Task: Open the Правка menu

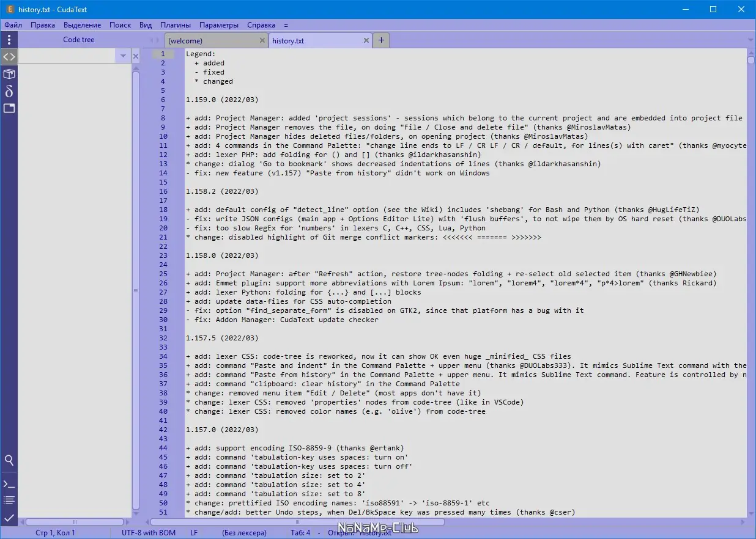Action: pyautogui.click(x=43, y=25)
